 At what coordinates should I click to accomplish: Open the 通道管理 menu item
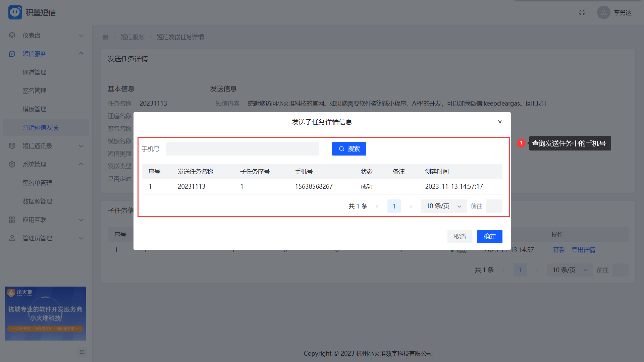35,72
